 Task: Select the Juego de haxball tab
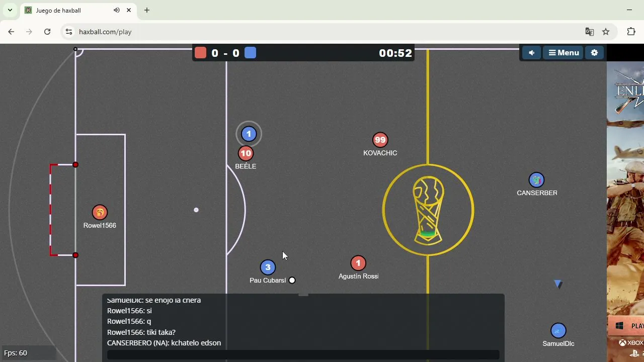(x=78, y=10)
